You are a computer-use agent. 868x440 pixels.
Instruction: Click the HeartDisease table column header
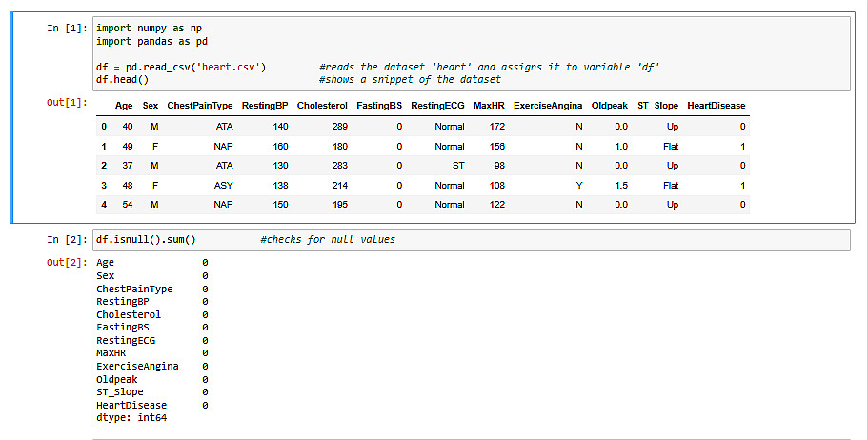point(717,106)
